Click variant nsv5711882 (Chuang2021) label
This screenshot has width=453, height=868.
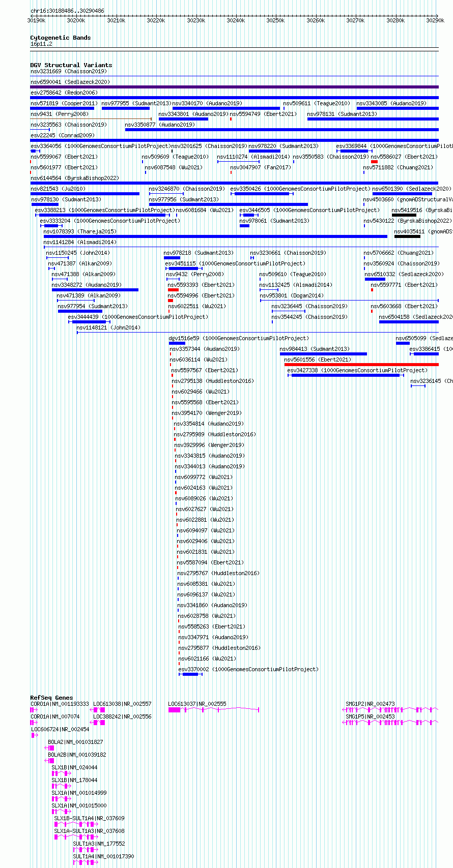click(398, 167)
